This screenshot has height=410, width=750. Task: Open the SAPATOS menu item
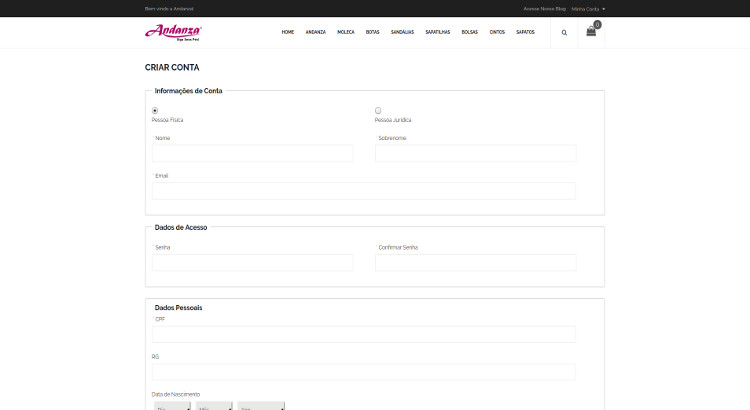(x=525, y=32)
